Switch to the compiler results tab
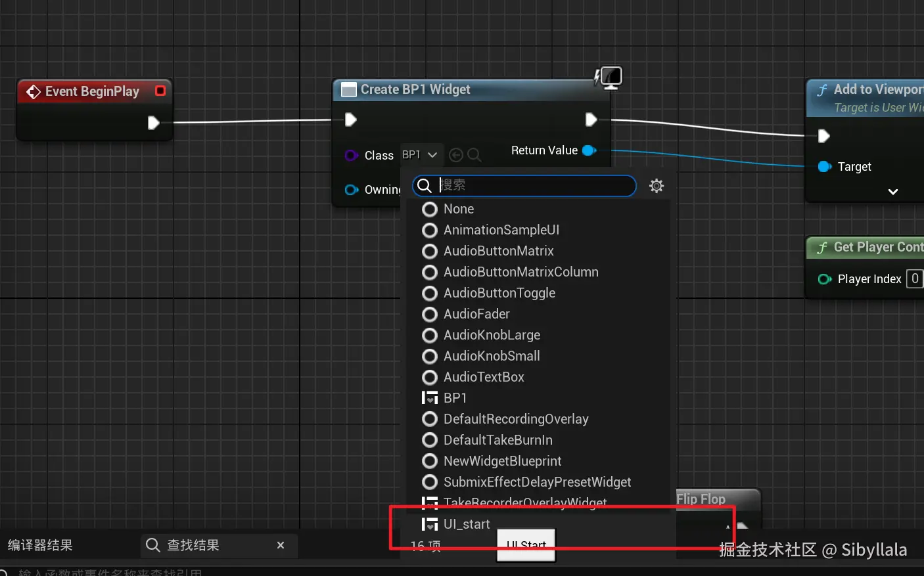Screen dimensions: 924x576 tap(40, 545)
